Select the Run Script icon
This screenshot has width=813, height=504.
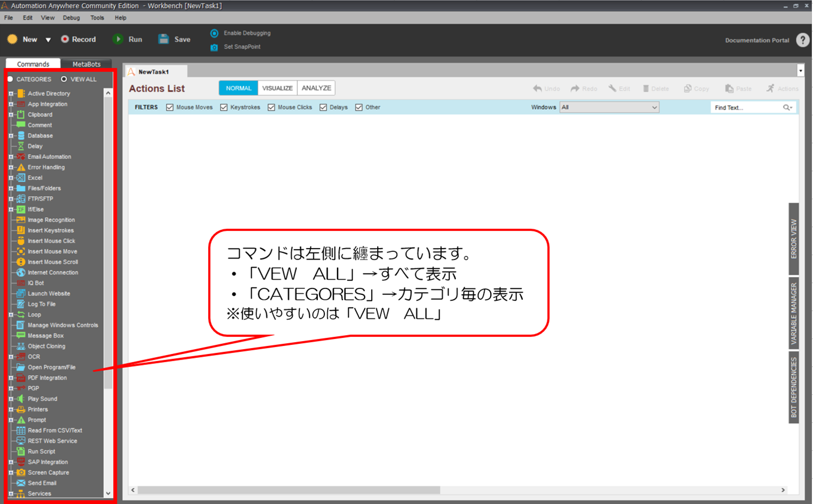[21, 451]
